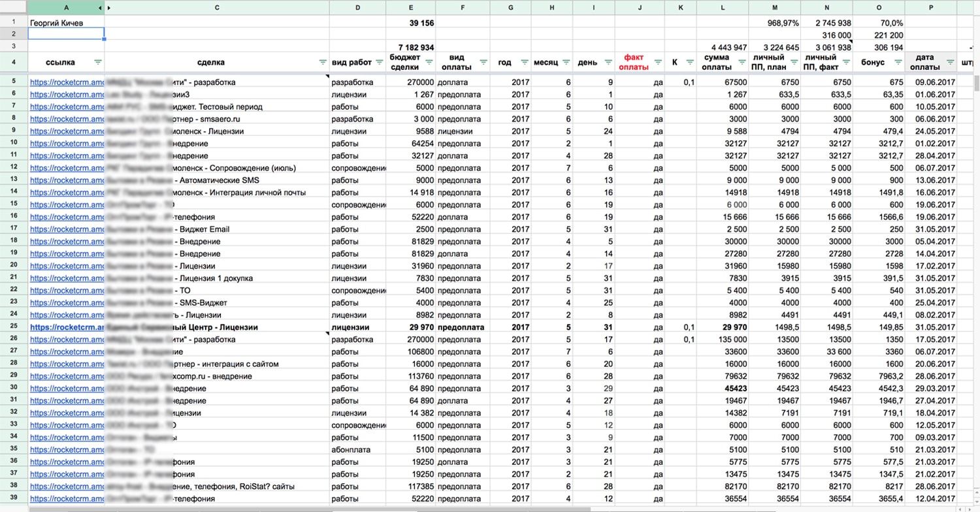Open filter icon on год header

[x=524, y=62]
